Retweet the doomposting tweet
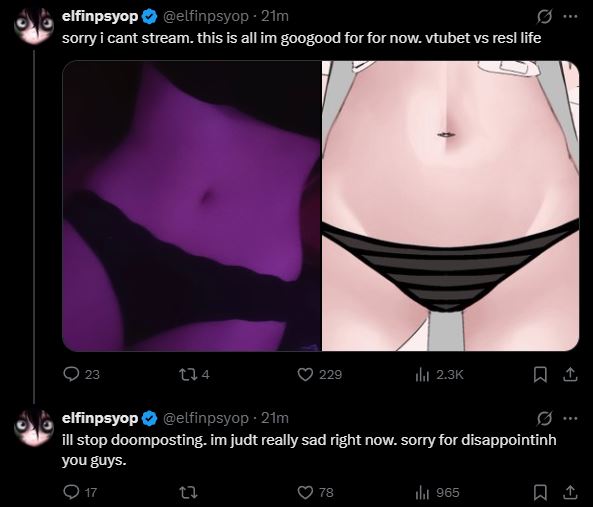Viewport: 593px width, 507px height. [188, 492]
